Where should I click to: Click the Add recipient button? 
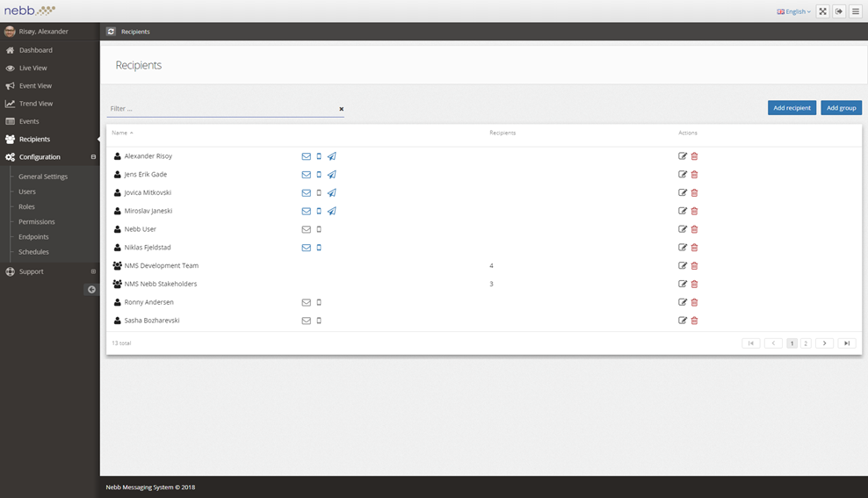tap(792, 108)
